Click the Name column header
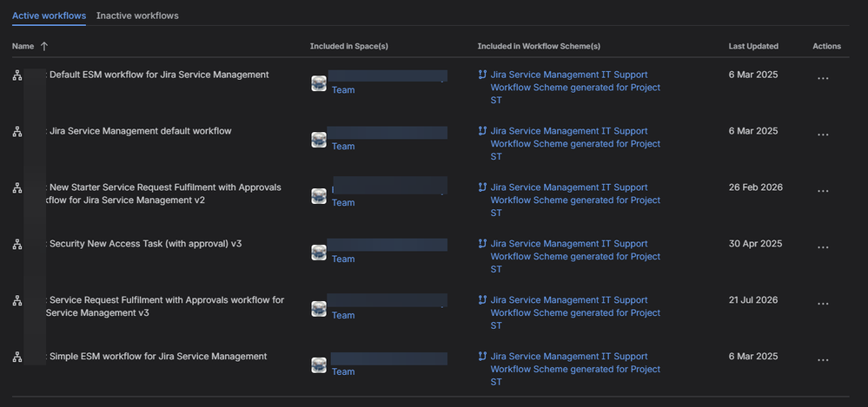The width and height of the screenshot is (868, 407). (x=23, y=47)
